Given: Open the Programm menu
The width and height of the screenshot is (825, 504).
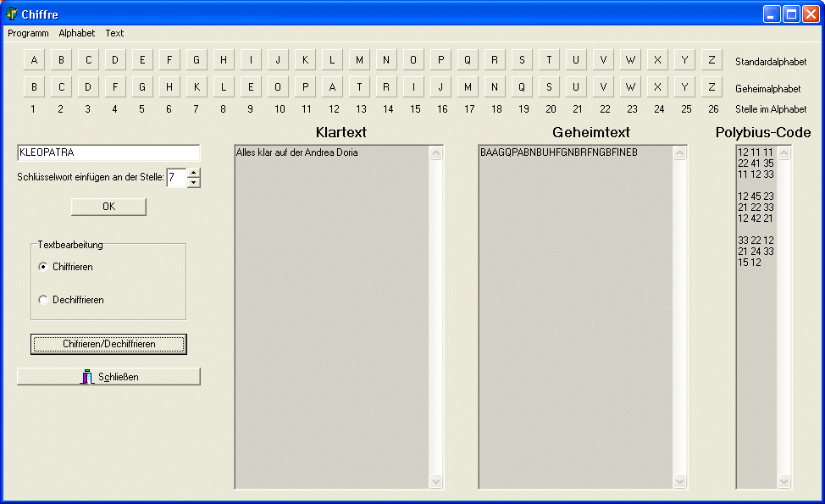Looking at the screenshot, I should tap(28, 33).
